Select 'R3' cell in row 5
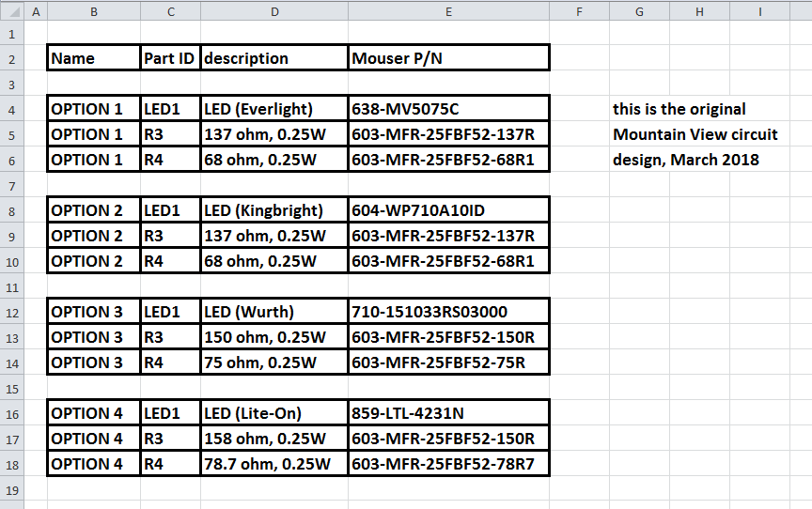This screenshot has width=812, height=509. click(171, 134)
